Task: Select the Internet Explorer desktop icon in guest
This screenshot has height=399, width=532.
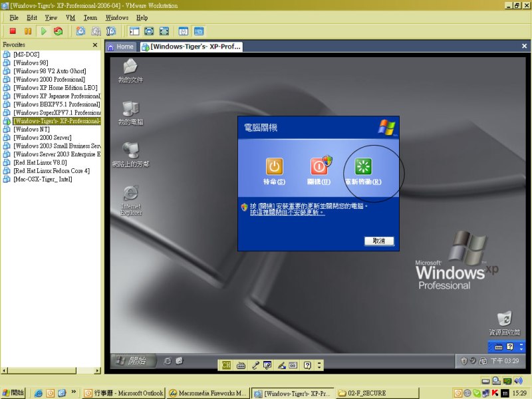Action: (x=130, y=200)
